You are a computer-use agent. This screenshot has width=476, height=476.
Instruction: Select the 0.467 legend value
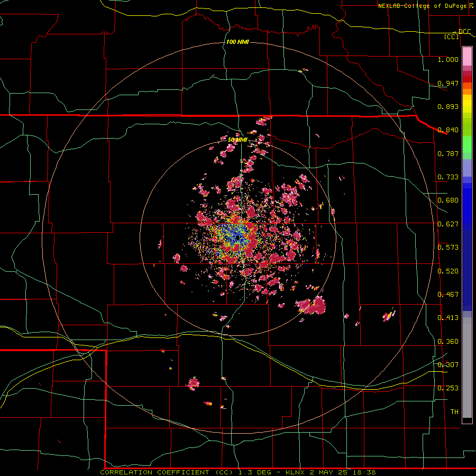click(x=448, y=295)
